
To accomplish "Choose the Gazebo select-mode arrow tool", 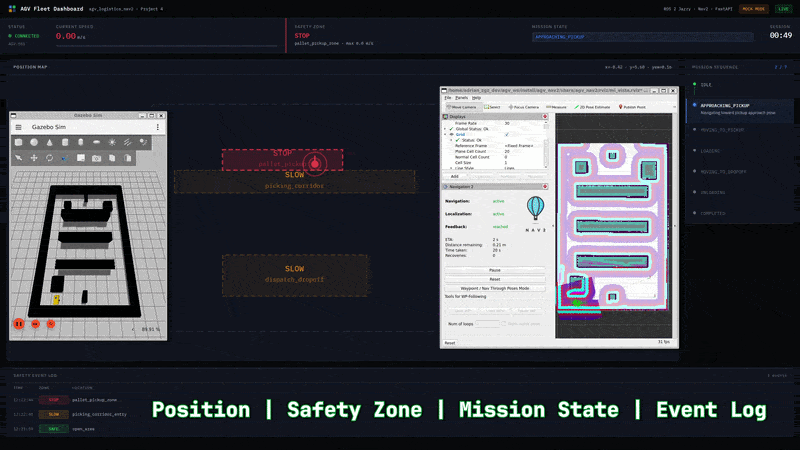I will [x=18, y=158].
